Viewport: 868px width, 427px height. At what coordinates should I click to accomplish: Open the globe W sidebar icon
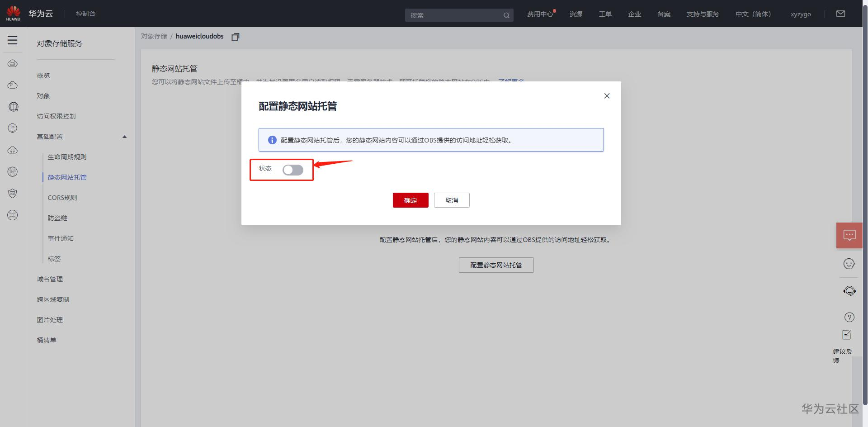[13, 107]
